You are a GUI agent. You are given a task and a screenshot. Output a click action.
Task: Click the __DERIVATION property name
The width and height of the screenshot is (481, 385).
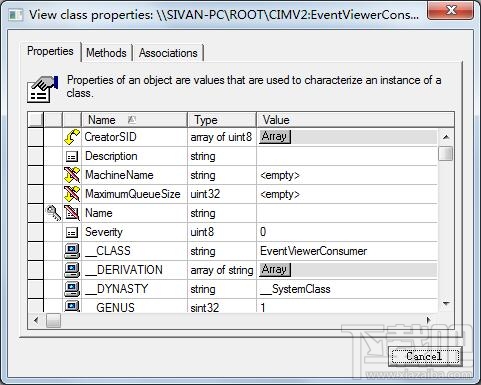124,270
